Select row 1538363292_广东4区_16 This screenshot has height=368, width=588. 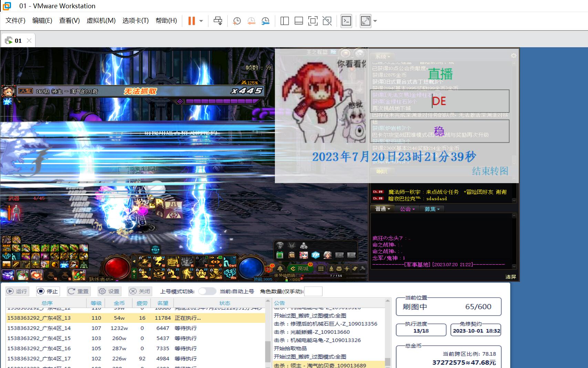136,348
